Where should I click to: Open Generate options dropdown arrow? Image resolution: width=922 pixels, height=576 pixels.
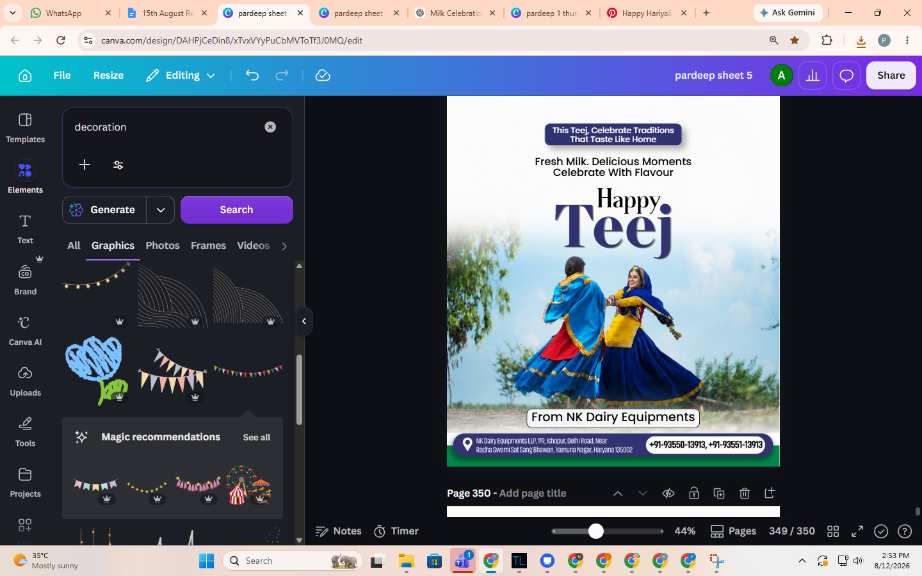point(161,210)
